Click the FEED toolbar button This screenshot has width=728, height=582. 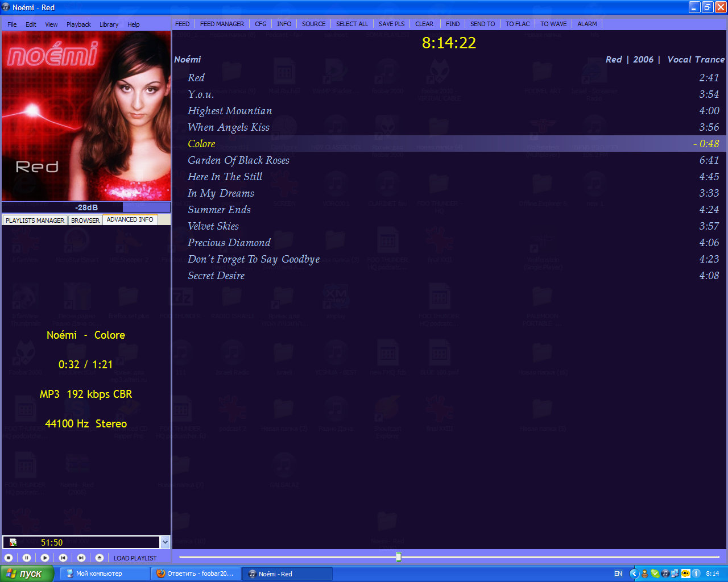point(183,24)
